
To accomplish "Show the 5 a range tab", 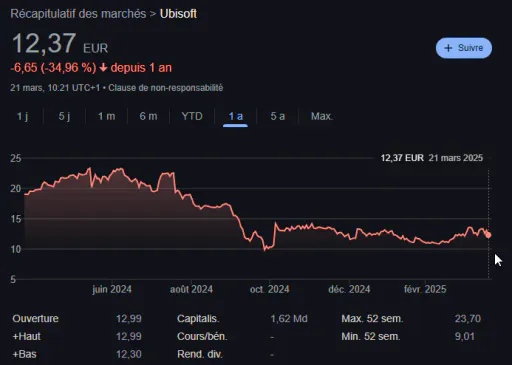I will pos(278,116).
